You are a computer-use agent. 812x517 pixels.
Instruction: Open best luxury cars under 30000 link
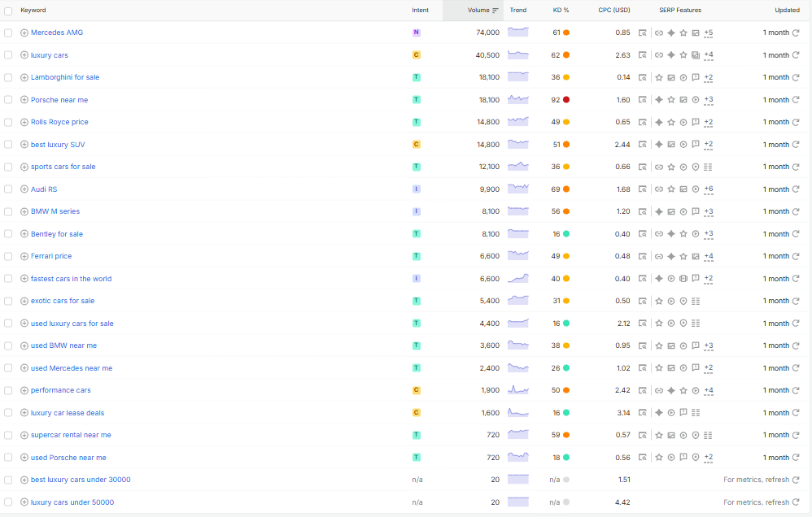pyautogui.click(x=81, y=480)
